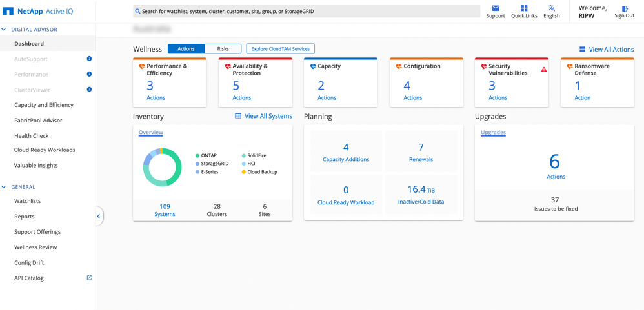
Task: Open the View All Systems link
Action: [x=263, y=116]
